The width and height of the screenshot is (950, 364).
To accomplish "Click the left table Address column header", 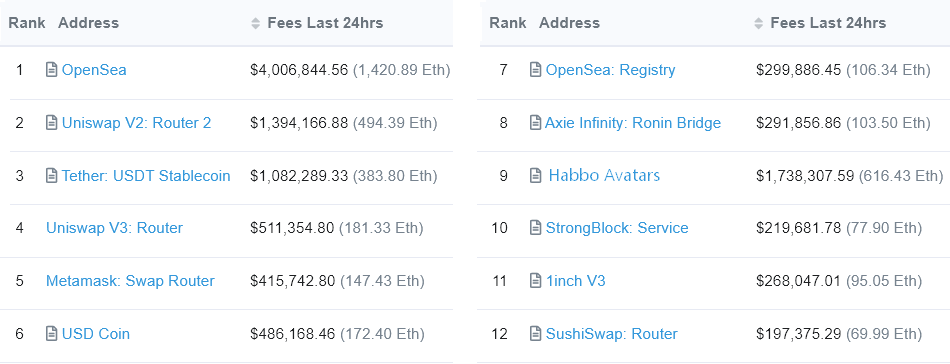I will [x=88, y=23].
